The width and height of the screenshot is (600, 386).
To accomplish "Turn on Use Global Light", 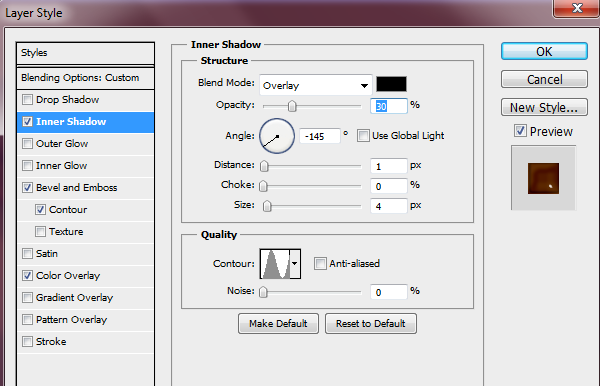I will click(364, 135).
